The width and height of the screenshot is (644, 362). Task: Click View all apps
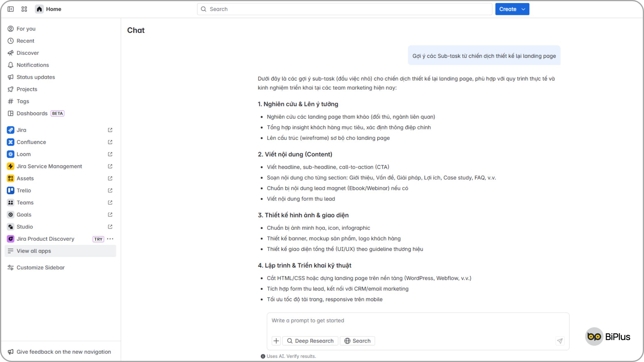(60, 251)
